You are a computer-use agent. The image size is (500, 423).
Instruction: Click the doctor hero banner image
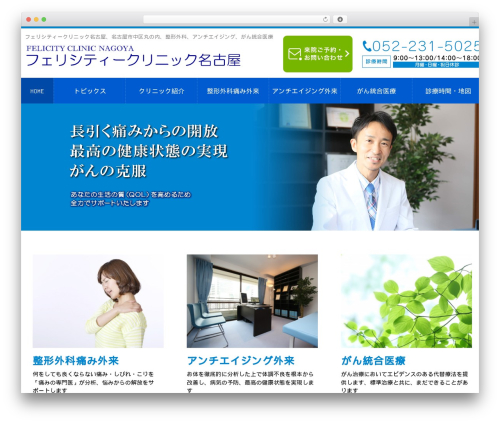coord(250,167)
